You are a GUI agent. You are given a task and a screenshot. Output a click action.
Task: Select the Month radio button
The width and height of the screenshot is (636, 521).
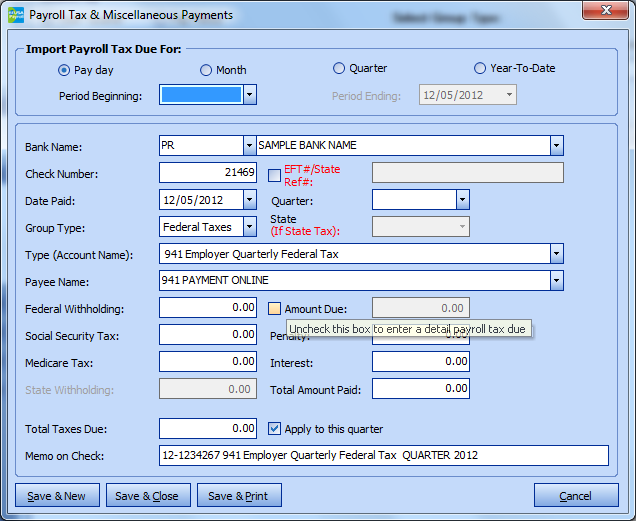(206, 70)
